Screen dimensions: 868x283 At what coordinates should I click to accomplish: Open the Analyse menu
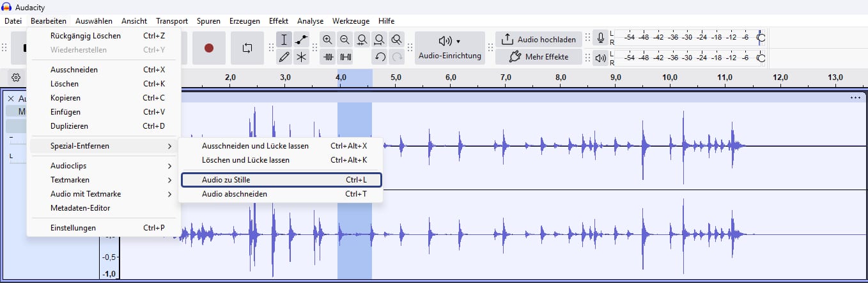(x=311, y=21)
